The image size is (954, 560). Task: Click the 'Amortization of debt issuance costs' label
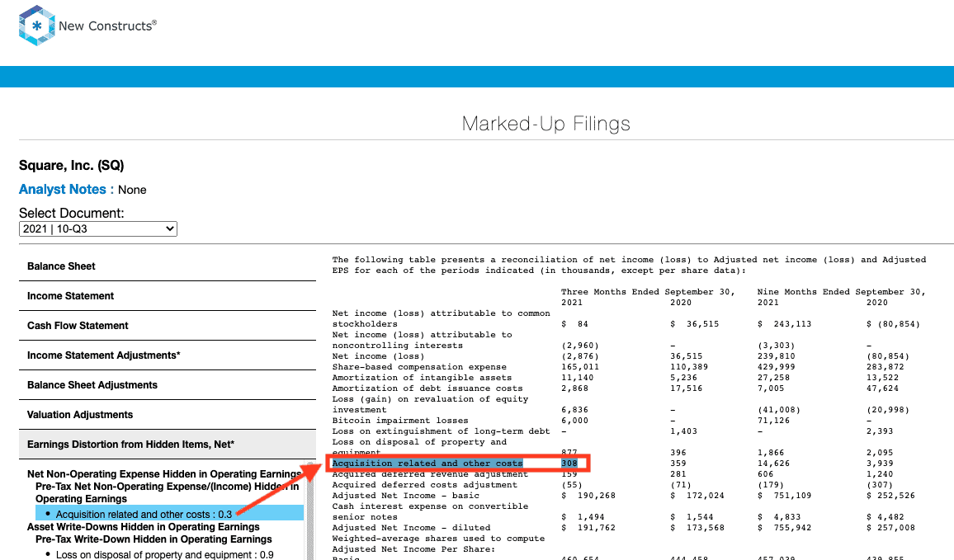coord(427,388)
